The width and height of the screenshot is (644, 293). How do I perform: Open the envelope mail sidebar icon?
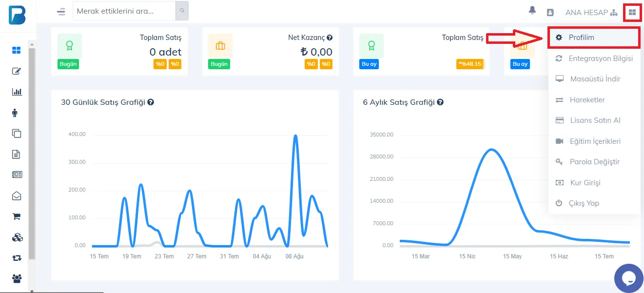(x=17, y=196)
